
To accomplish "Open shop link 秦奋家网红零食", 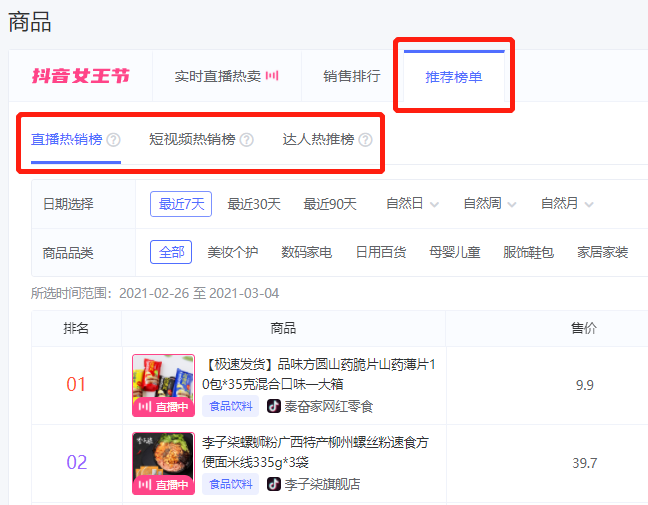I will pos(329,407).
